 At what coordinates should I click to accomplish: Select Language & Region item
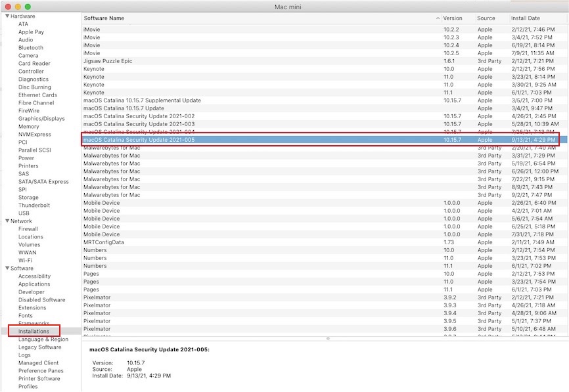point(43,339)
